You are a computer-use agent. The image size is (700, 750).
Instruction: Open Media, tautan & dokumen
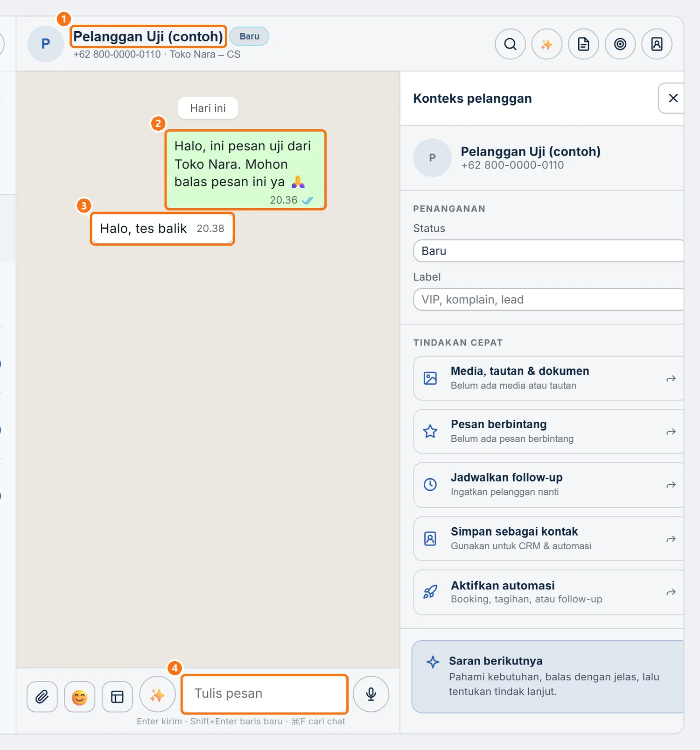[548, 378]
